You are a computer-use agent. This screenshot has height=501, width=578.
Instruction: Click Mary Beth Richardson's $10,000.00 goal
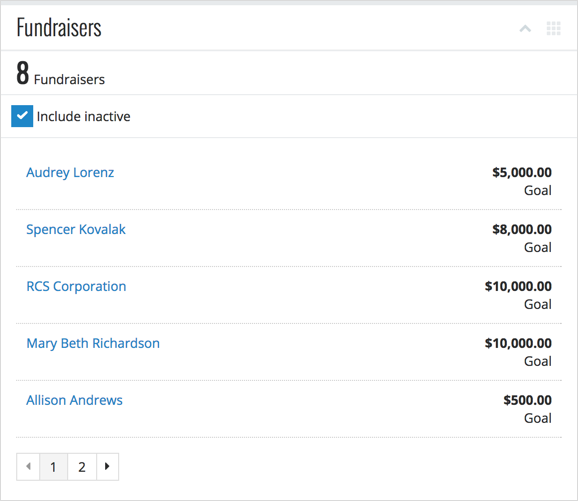click(x=518, y=343)
